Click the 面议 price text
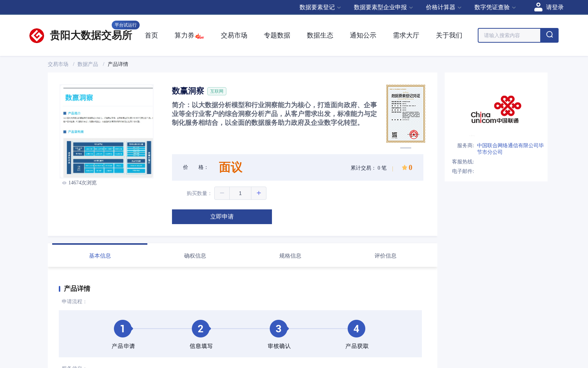588x368 pixels. tap(231, 167)
